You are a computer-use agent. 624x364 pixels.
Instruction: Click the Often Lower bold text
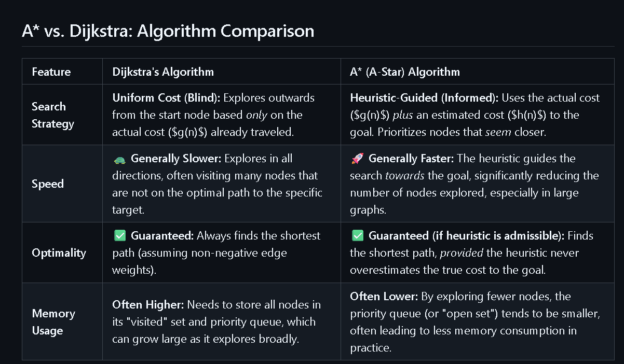click(x=384, y=297)
